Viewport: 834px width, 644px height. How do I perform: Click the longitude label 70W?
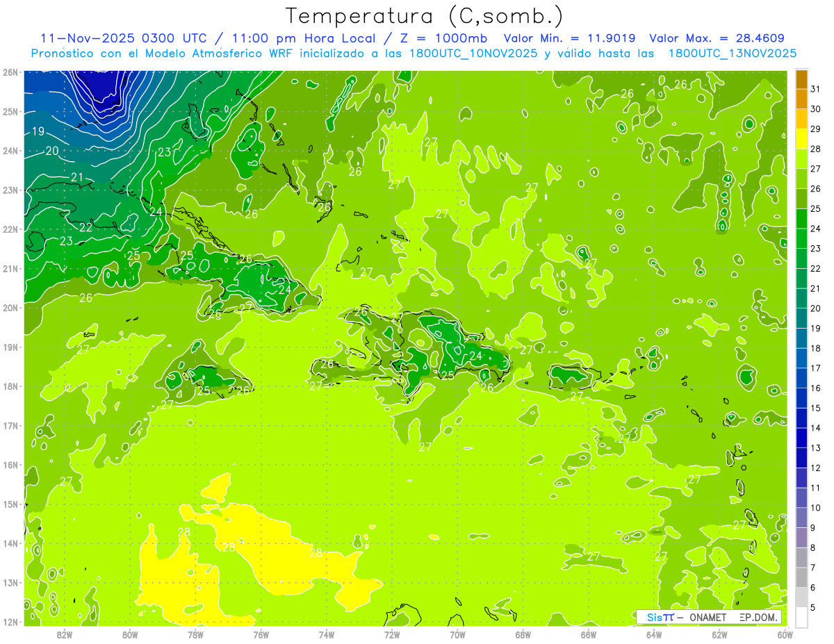click(457, 634)
